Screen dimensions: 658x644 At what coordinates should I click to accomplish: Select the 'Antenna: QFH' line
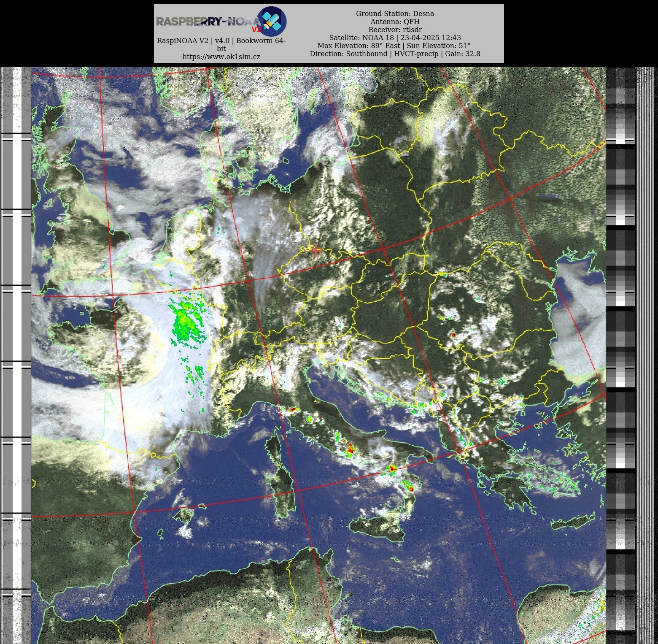click(x=395, y=22)
